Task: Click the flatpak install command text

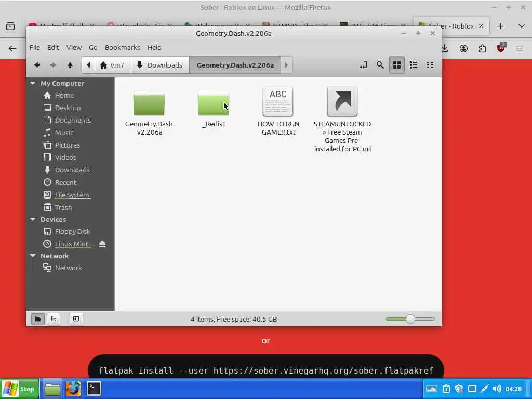Action: pyautogui.click(x=266, y=370)
